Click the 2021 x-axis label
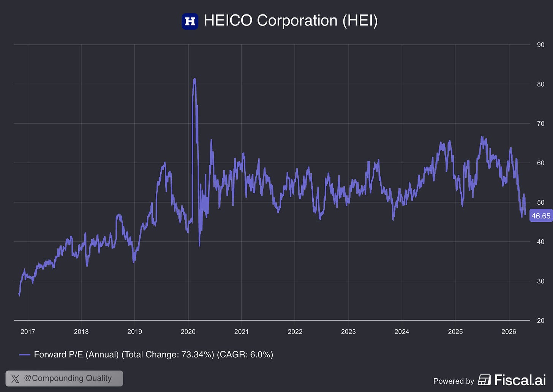553x392 pixels. point(242,332)
